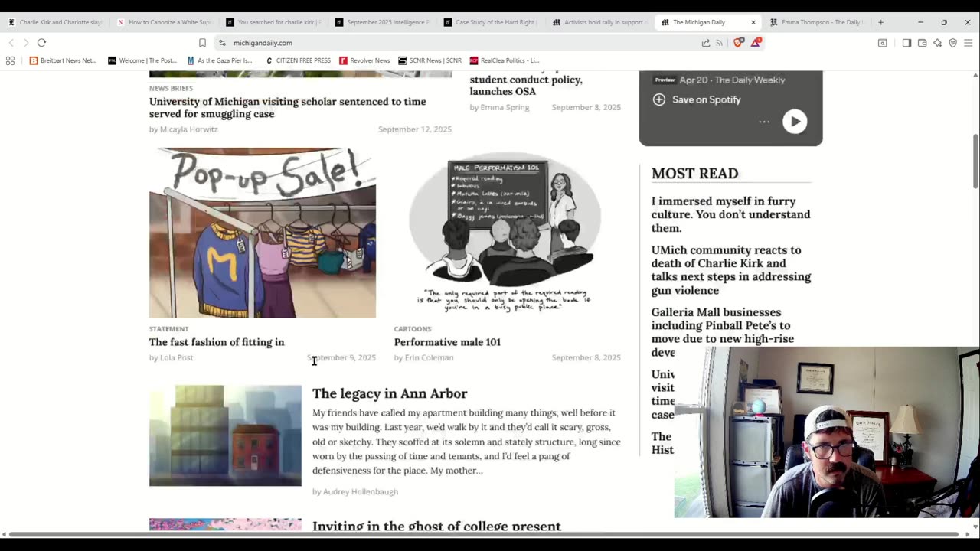This screenshot has height=551, width=980.
Task: Switch to Charlie Kirk and Charlotte tab
Action: click(55, 22)
